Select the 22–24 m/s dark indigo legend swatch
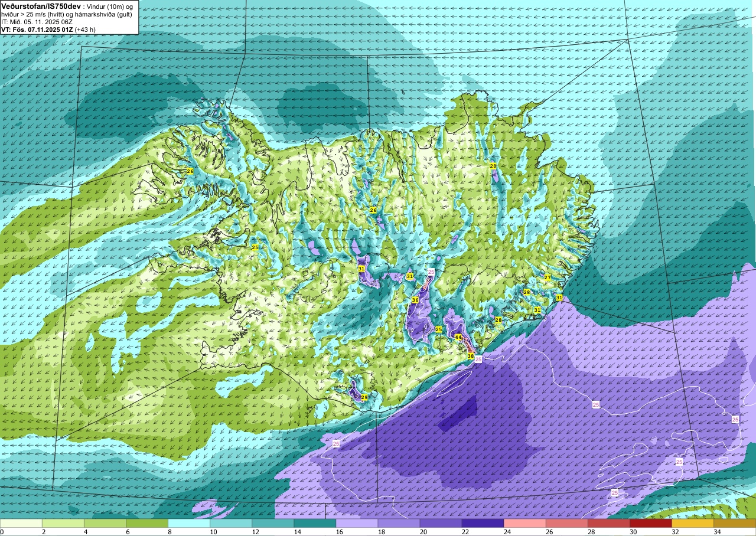The width and height of the screenshot is (756, 536). click(x=483, y=523)
